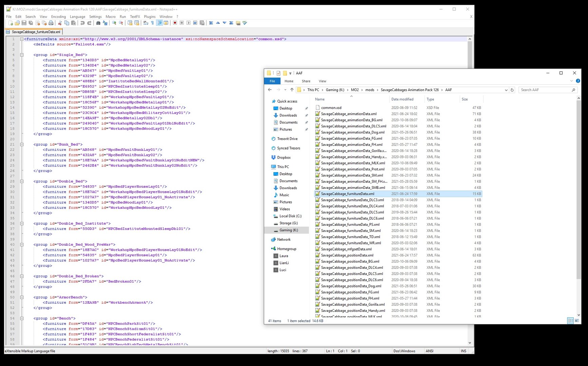Toggle the indent guide toolbar button
This screenshot has height=366, width=588.
click(x=159, y=23)
